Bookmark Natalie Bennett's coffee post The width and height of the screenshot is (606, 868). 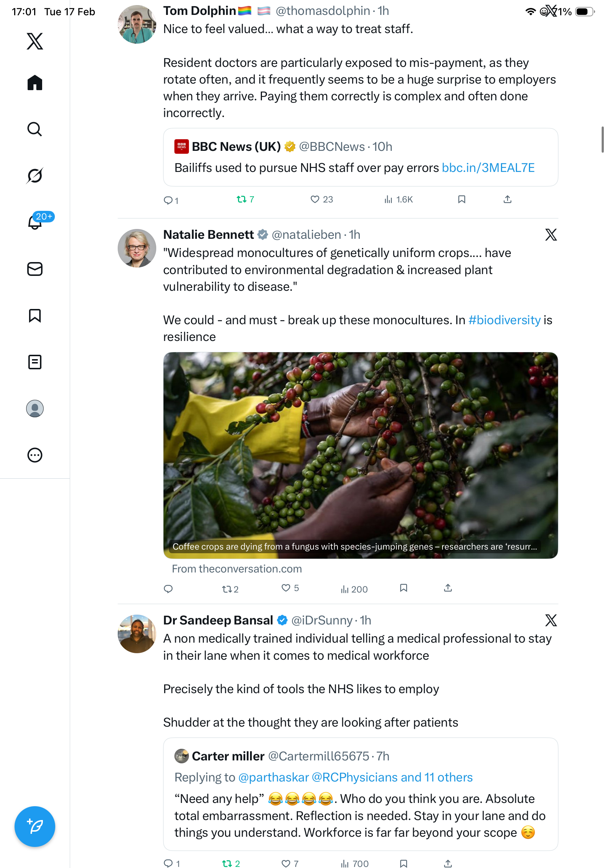click(404, 588)
